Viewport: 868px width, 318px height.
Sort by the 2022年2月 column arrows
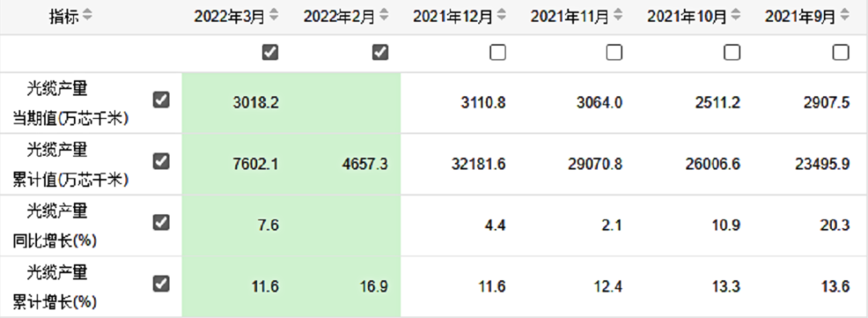pos(383,16)
